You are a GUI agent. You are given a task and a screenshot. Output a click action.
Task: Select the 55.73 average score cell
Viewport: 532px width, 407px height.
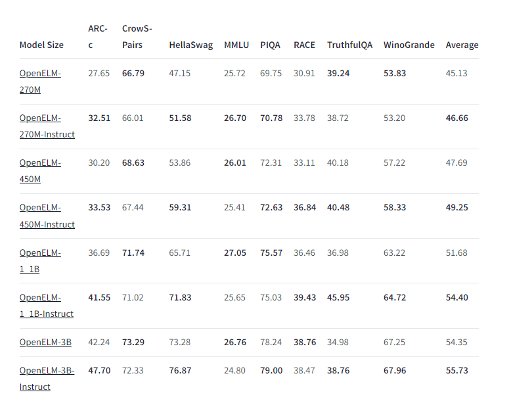456,370
